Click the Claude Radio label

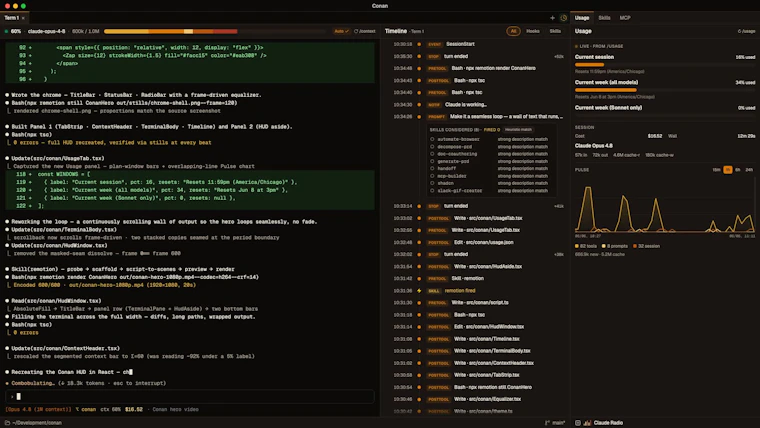608,423
